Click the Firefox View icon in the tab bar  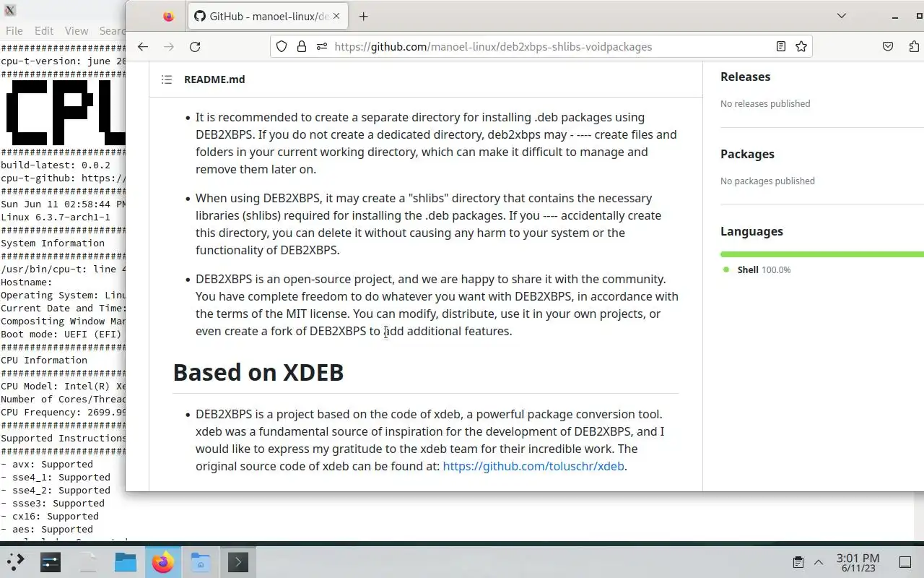168,16
